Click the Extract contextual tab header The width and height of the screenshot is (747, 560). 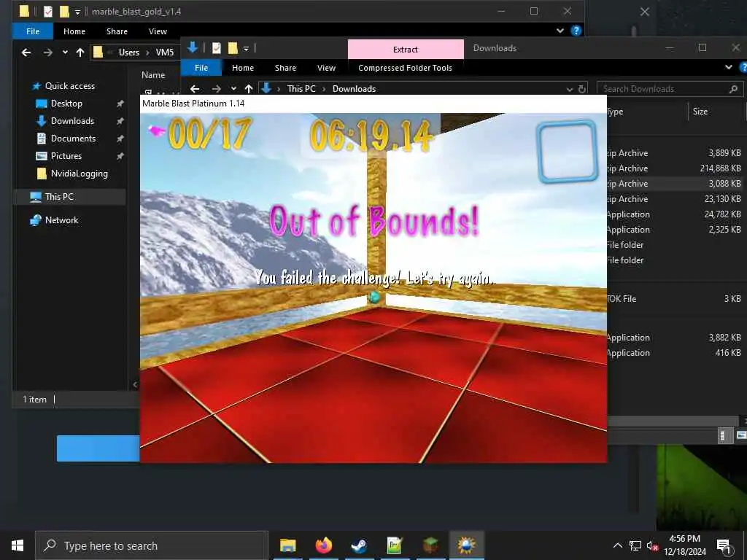tap(406, 50)
